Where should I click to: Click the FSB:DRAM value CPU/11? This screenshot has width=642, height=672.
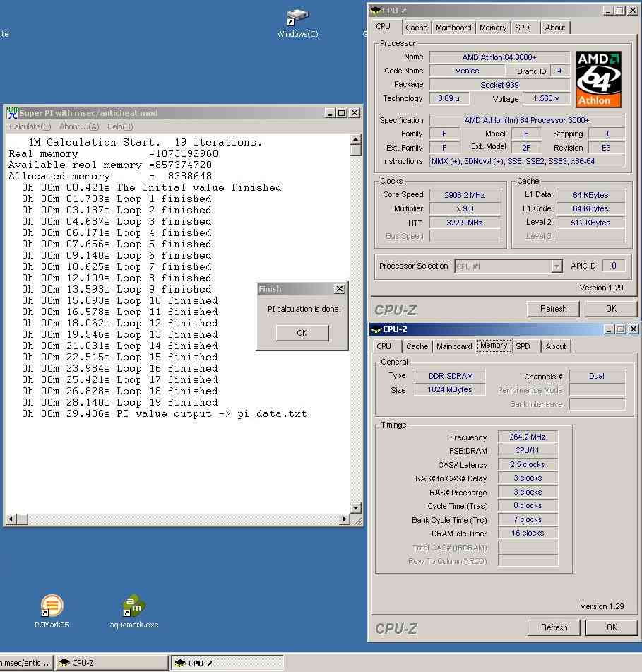pyautogui.click(x=527, y=450)
